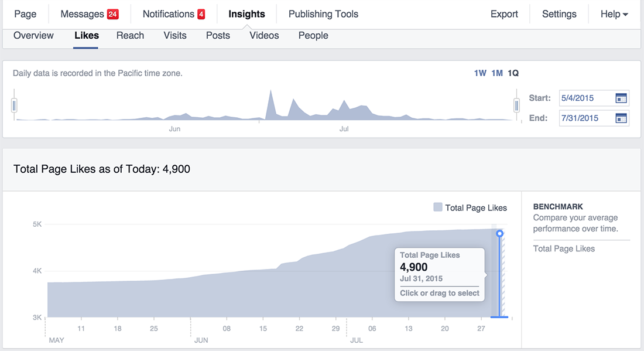The width and height of the screenshot is (644, 351).
Task: Click the '3K' y-axis label
Action: tap(37, 317)
